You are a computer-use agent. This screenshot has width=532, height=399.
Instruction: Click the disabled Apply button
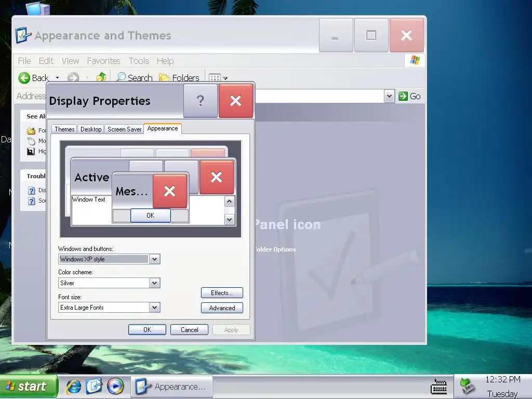[x=231, y=330]
